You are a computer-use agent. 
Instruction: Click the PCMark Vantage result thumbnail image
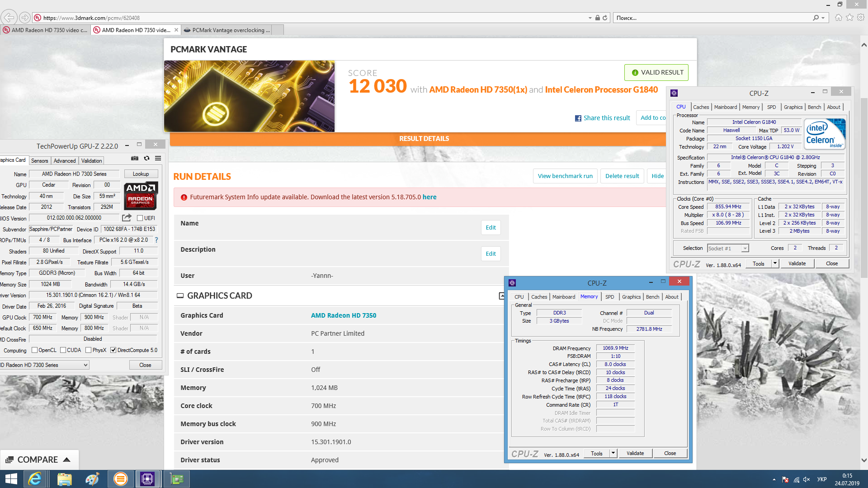click(249, 96)
